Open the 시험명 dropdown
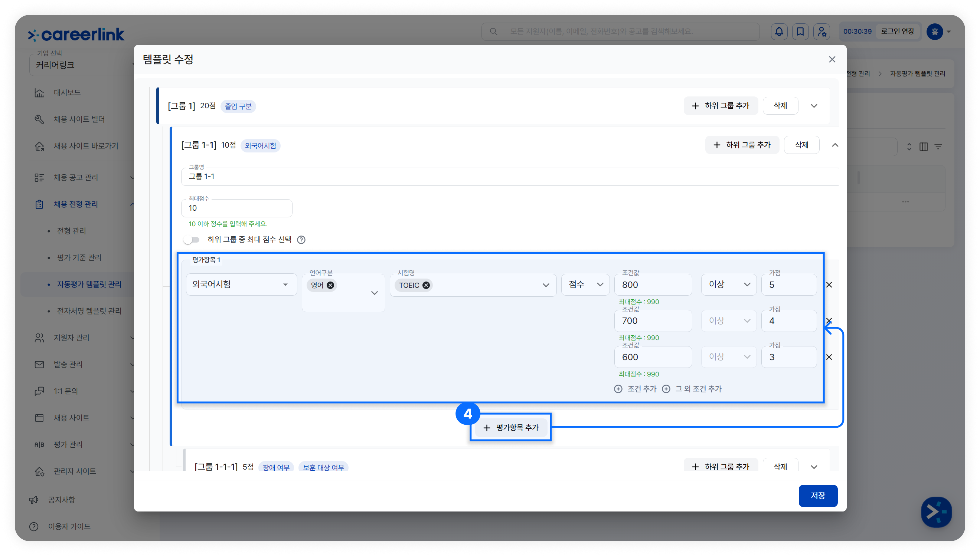This screenshot has width=980, height=556. tap(473, 285)
